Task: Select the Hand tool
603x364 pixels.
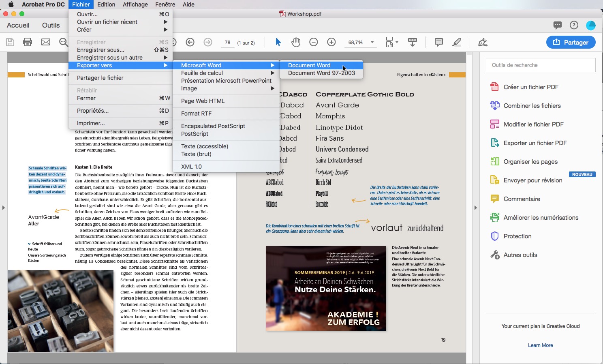Action: (x=296, y=42)
